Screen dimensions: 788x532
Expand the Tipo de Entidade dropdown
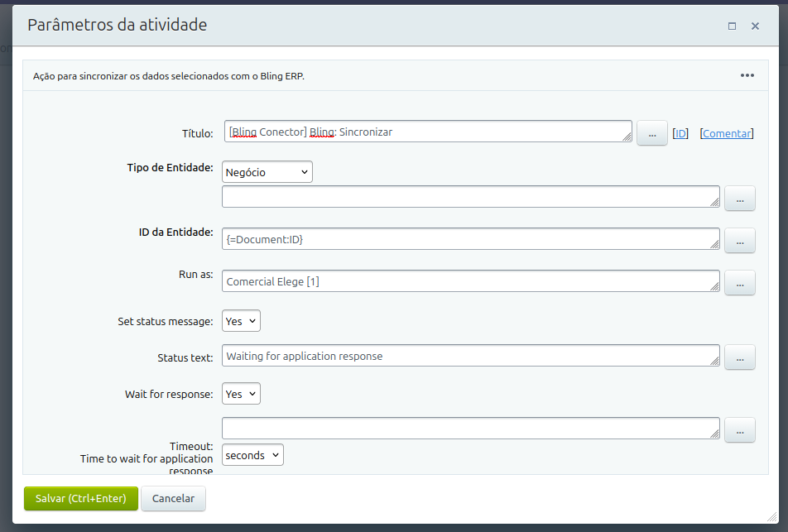[x=267, y=172]
